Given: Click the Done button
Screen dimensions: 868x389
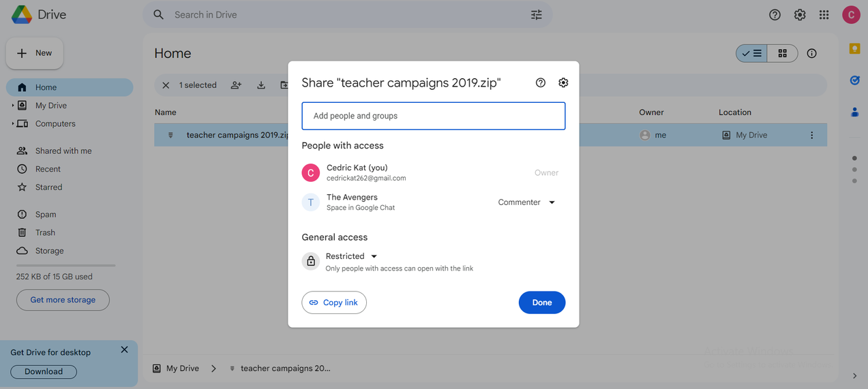Looking at the screenshot, I should coord(542,302).
